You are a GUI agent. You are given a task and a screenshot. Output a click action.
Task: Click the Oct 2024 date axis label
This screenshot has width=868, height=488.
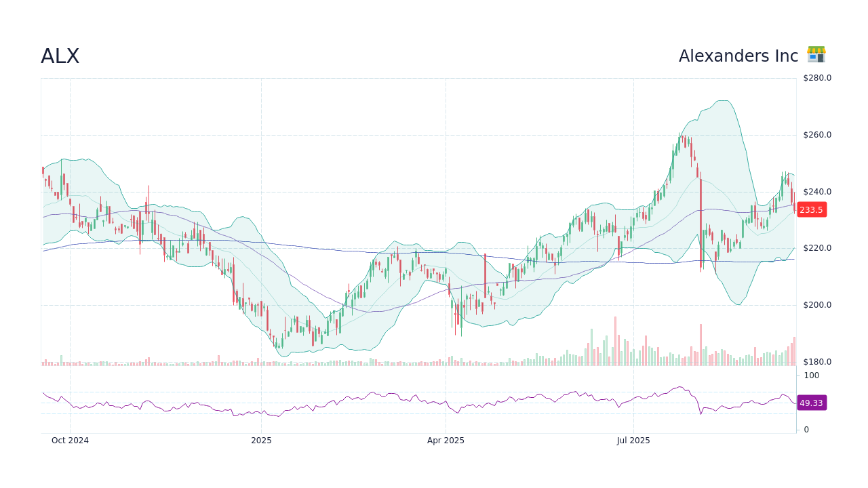point(70,441)
